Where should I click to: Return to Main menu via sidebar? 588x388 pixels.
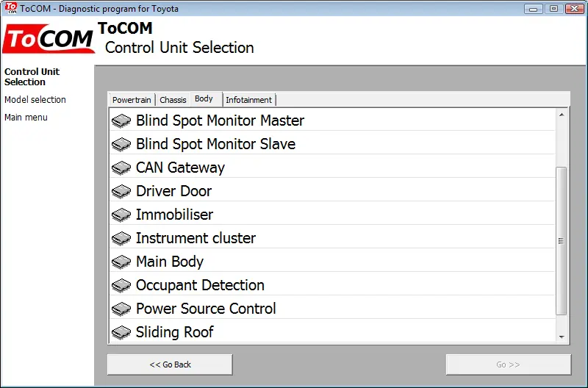pyautogui.click(x=26, y=118)
